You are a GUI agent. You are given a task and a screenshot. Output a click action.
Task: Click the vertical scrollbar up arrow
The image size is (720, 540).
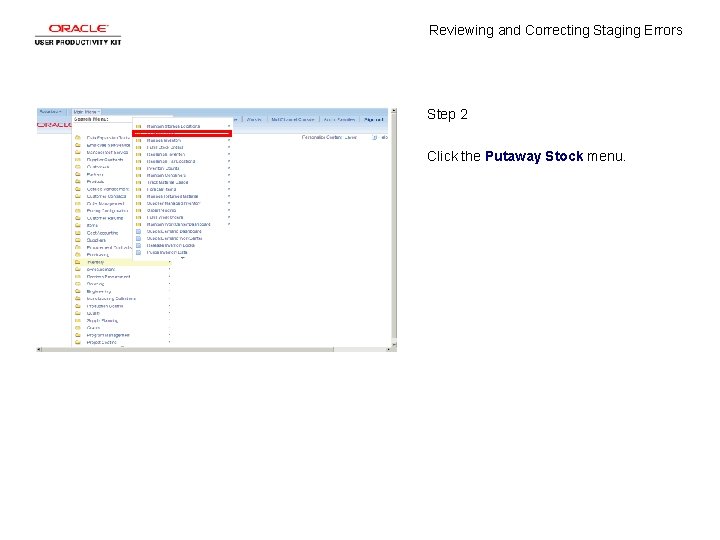tap(394, 111)
